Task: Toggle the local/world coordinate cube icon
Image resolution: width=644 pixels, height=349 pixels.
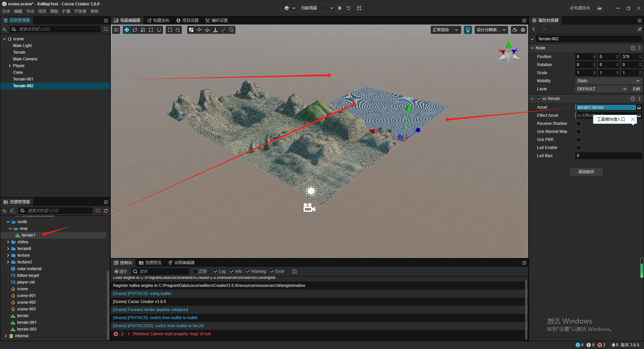Action: (x=178, y=30)
